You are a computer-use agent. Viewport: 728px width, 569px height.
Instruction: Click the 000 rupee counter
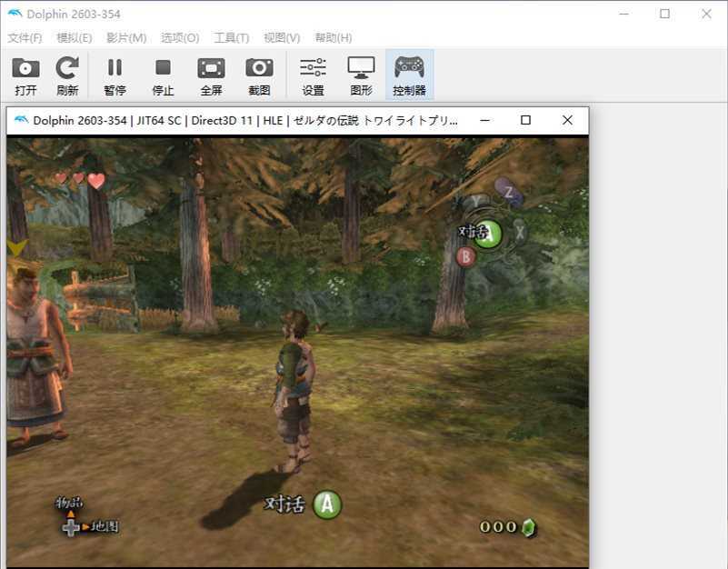click(498, 526)
